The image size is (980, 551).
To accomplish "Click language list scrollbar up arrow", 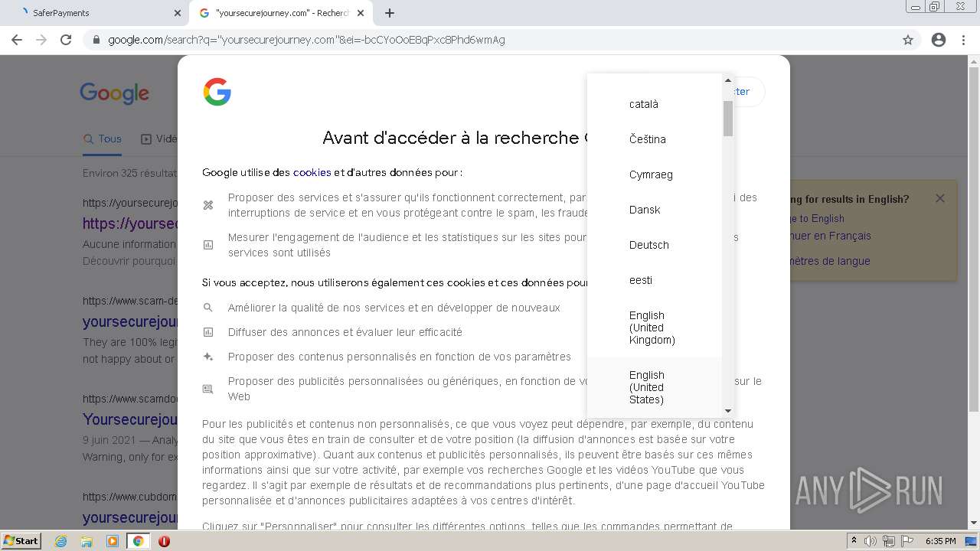I will [728, 80].
